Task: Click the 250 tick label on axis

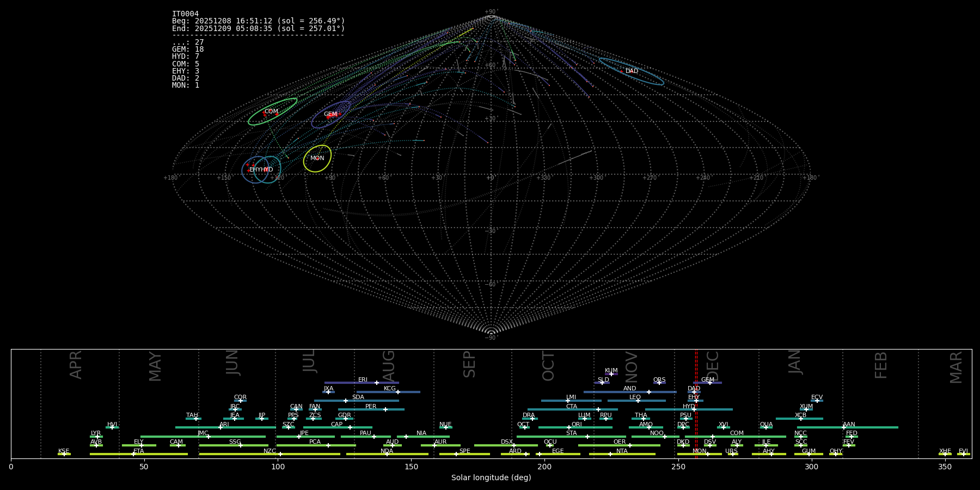Action: 678,467
